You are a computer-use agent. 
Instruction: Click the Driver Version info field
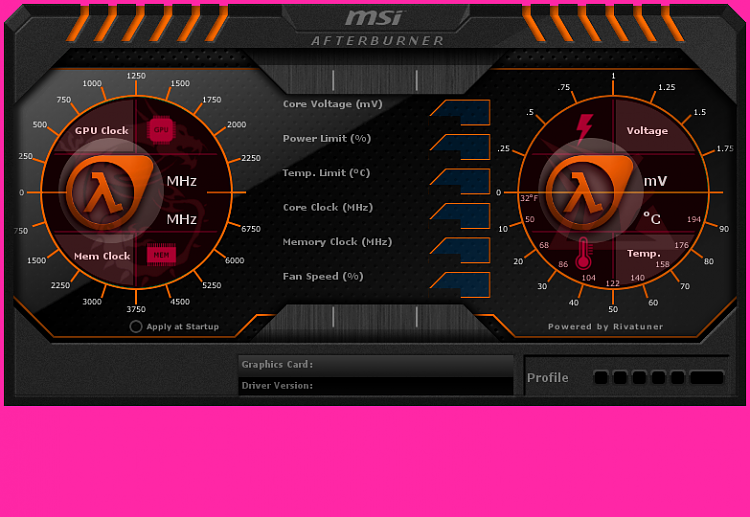point(376,386)
